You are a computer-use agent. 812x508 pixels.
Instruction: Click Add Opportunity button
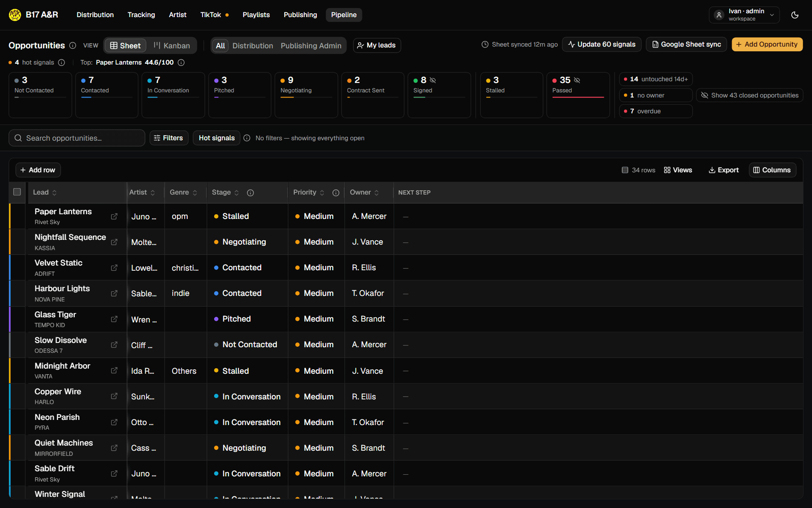tap(767, 44)
